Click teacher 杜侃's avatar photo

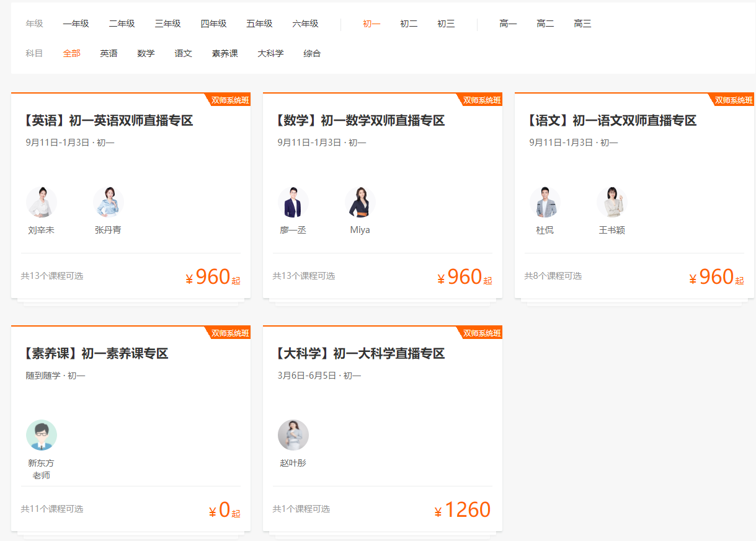click(x=545, y=202)
